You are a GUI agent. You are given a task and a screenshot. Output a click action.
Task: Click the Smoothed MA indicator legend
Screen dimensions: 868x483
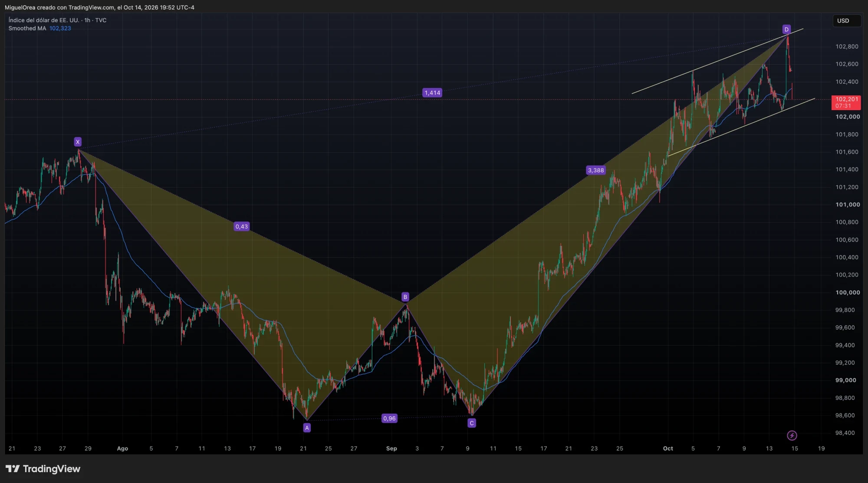click(x=27, y=29)
